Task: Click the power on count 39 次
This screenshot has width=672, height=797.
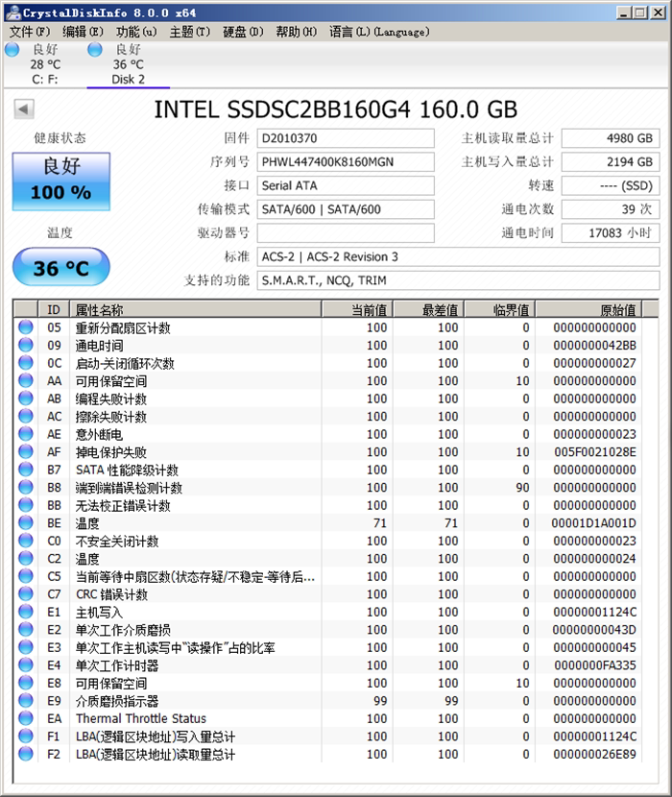Action: (x=611, y=209)
